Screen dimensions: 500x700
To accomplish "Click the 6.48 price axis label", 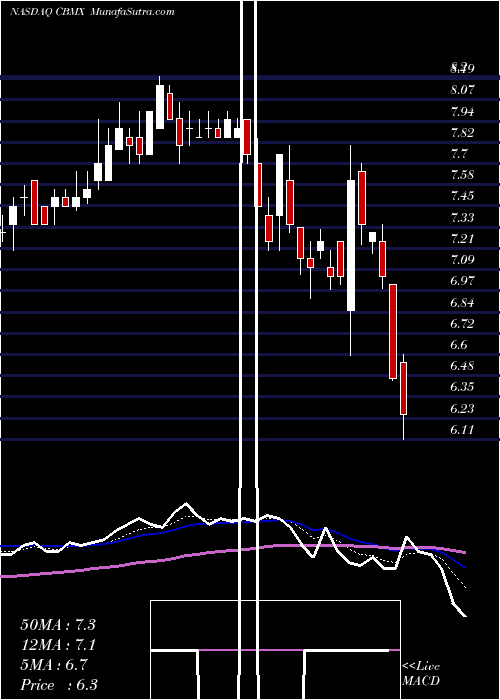I will click(462, 366).
